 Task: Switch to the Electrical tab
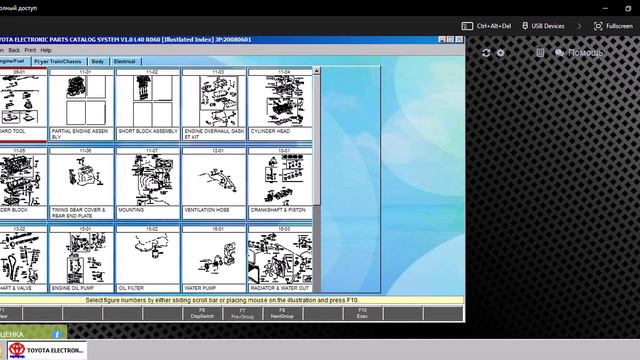click(x=125, y=62)
